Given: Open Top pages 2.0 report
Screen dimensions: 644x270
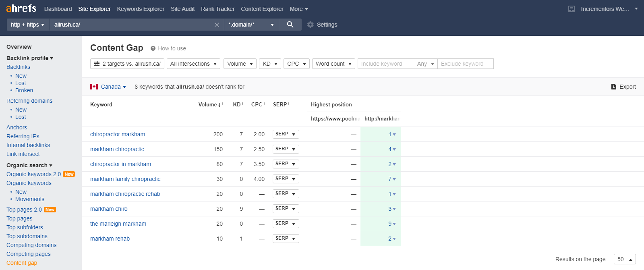Looking at the screenshot, I should click(24, 210).
